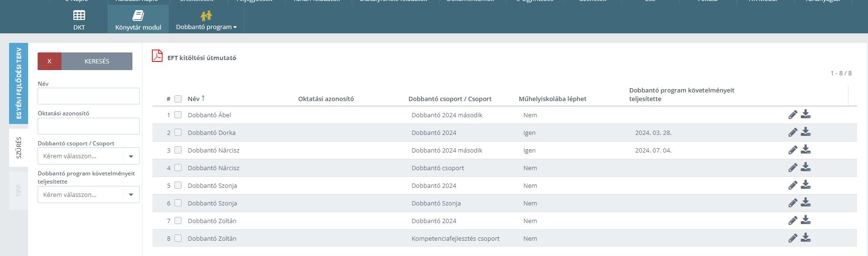Edit Nárcisz in the Dobbantó csoport row
The height and width of the screenshot is (256, 868).
tap(793, 167)
